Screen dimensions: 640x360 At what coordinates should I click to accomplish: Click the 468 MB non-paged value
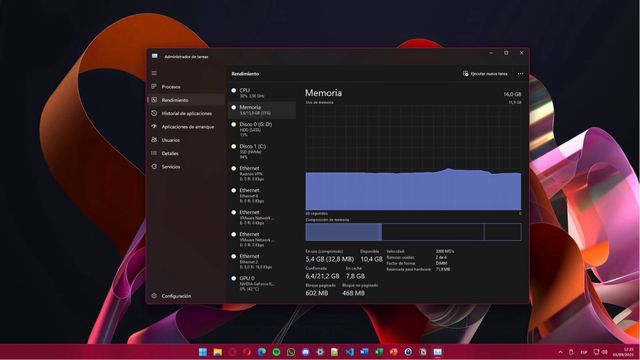[x=353, y=293]
